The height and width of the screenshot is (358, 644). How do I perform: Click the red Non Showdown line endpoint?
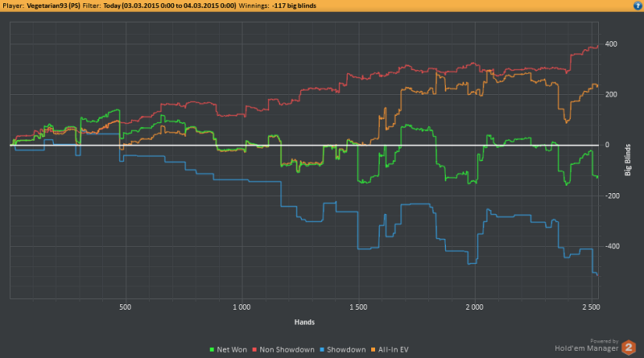[597, 47]
